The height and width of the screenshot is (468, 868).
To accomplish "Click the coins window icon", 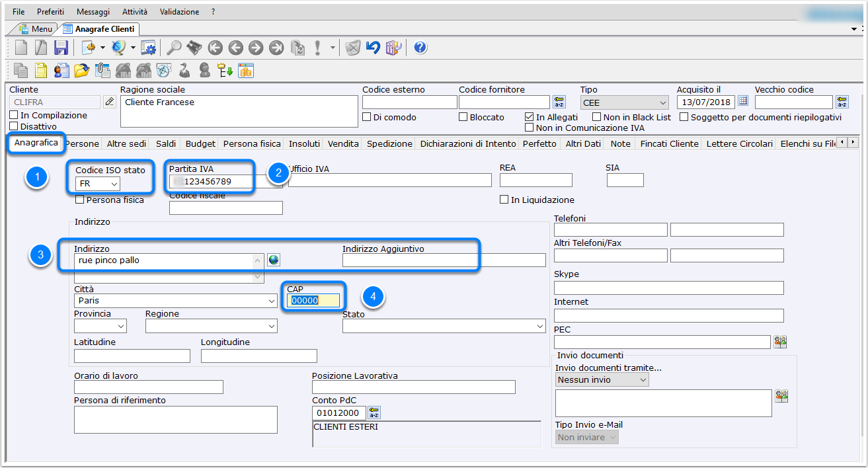I will [x=246, y=69].
